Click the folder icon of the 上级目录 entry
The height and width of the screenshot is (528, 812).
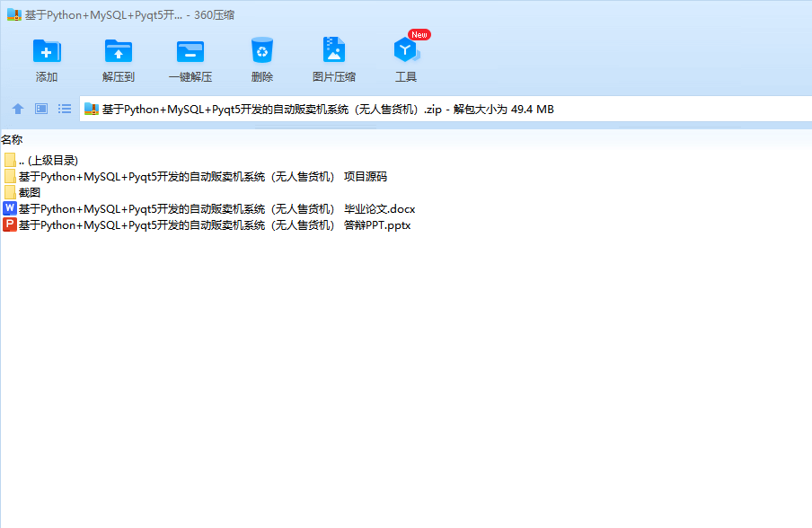10,161
